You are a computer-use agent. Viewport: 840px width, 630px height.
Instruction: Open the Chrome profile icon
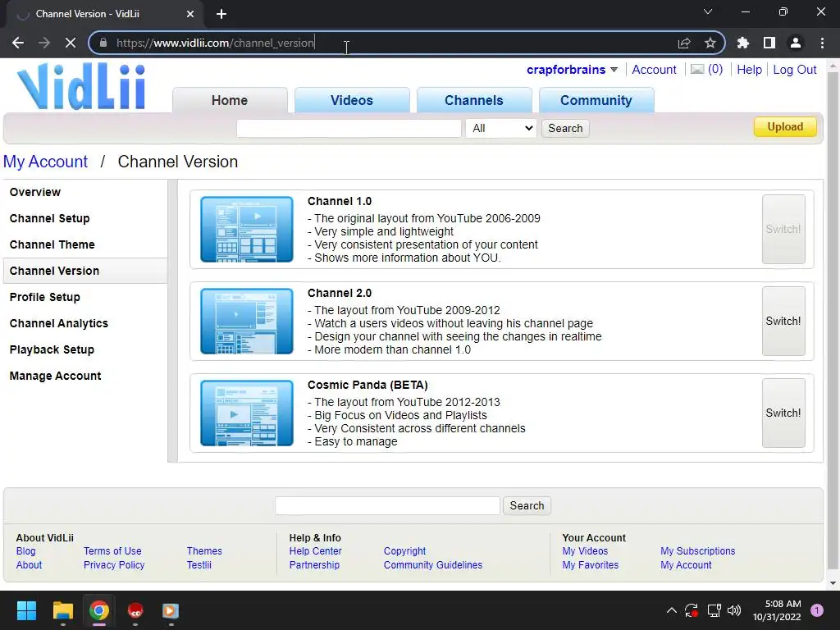coord(796,43)
